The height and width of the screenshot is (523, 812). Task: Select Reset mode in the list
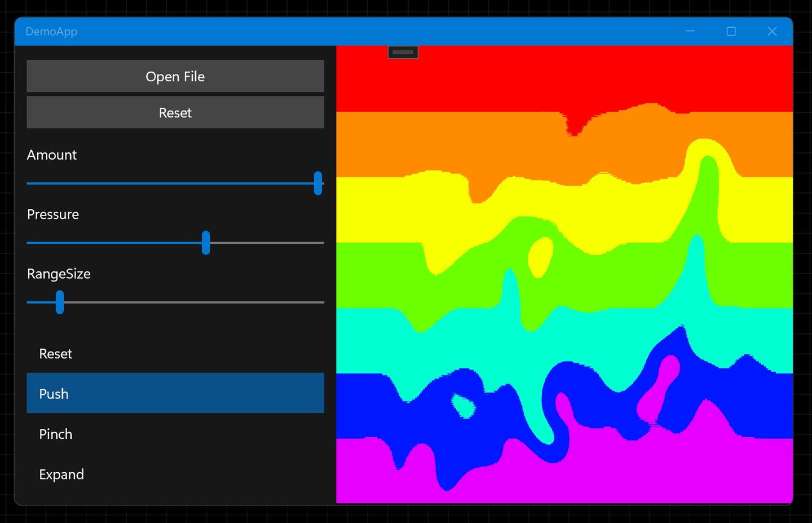pos(175,353)
